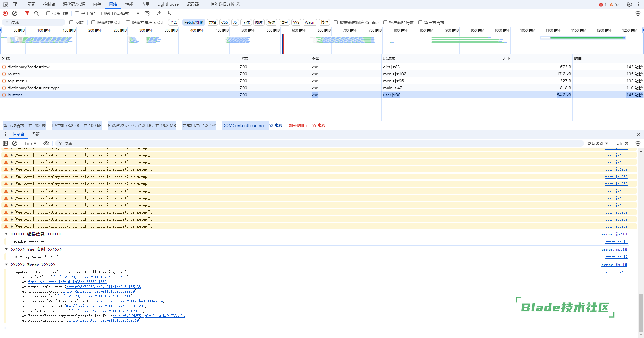Check third-party requests box
This screenshot has height=338, width=644.
point(420,22)
